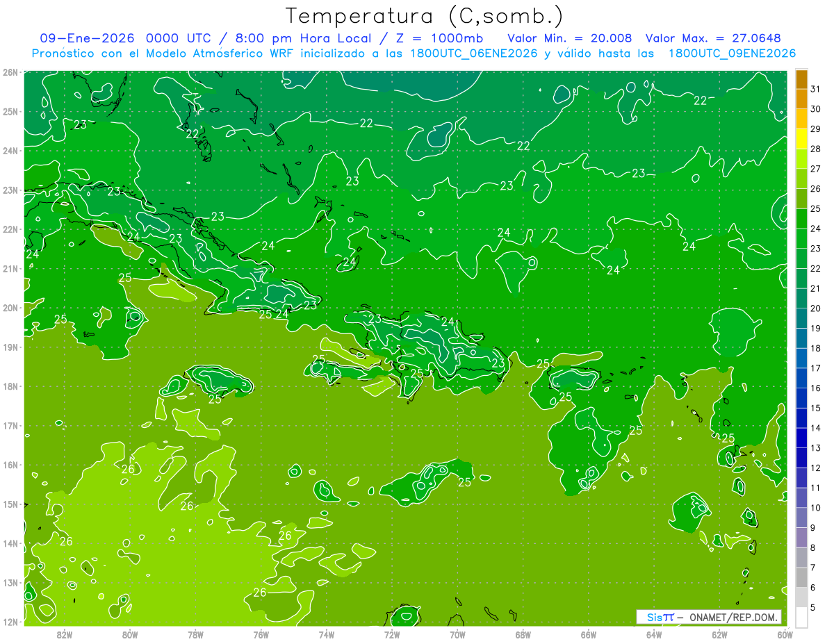Select the 62W longitude axis label
834x644 pixels.
coord(720,634)
